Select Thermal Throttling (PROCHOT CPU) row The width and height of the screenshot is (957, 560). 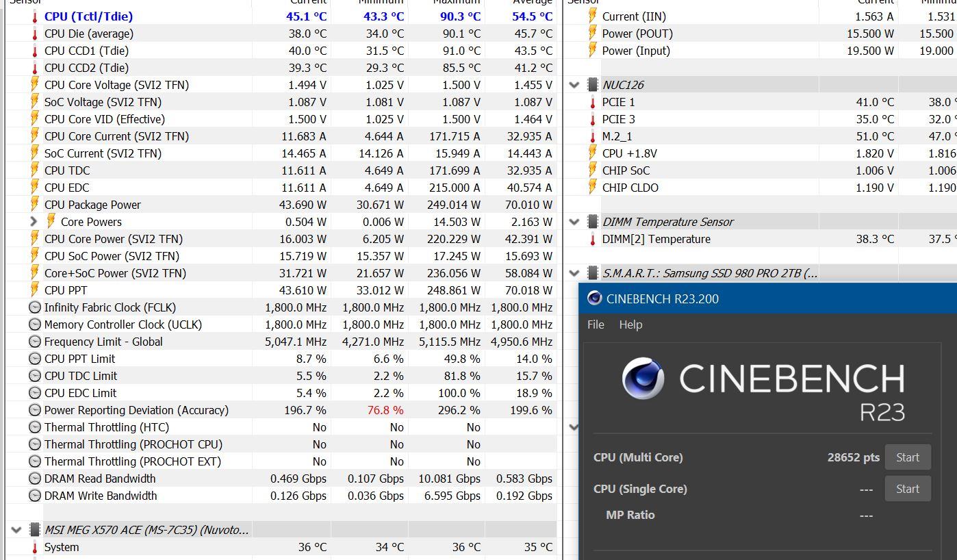click(281, 444)
